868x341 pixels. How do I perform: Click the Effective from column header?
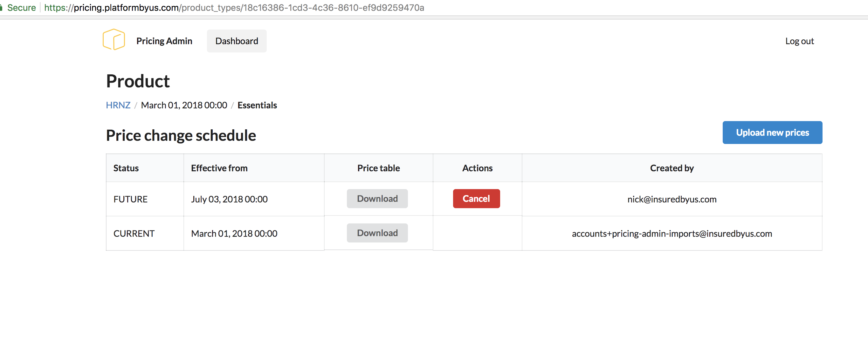[219, 168]
